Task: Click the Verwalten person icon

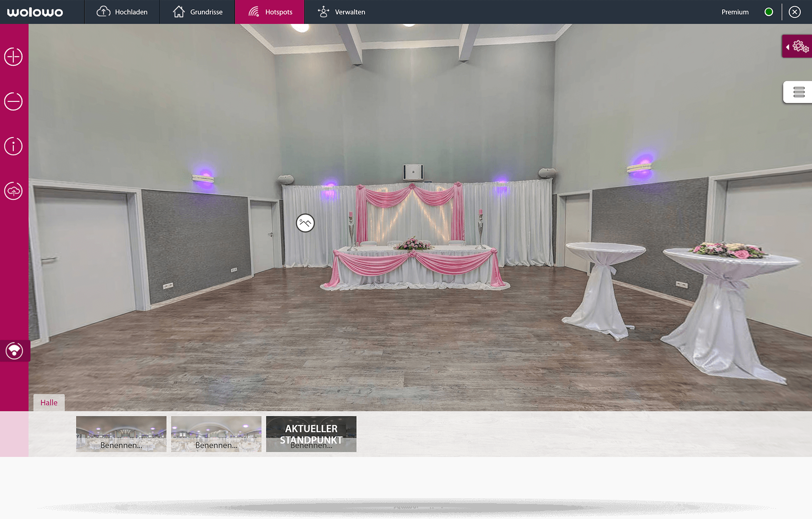Action: click(x=323, y=11)
